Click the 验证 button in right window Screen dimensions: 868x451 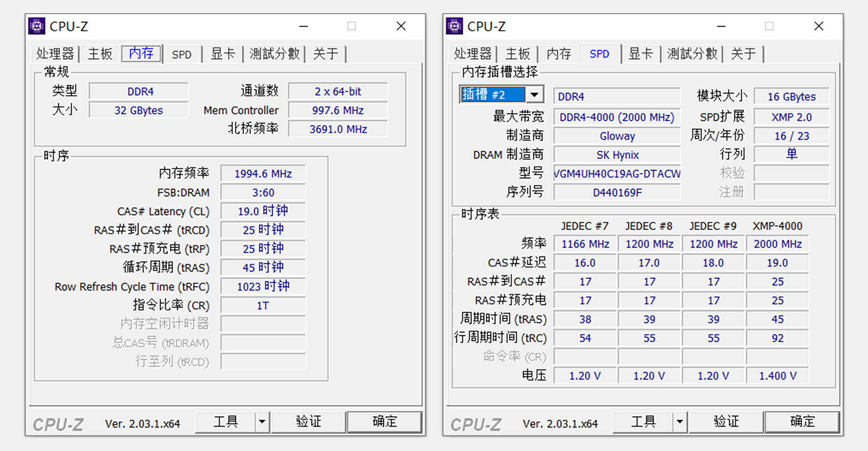pos(726,422)
